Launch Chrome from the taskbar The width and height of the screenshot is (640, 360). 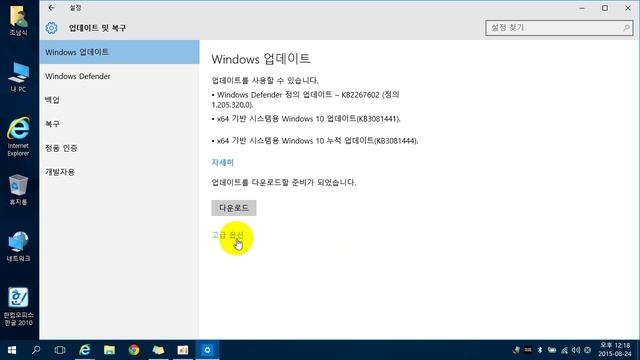(x=134, y=350)
